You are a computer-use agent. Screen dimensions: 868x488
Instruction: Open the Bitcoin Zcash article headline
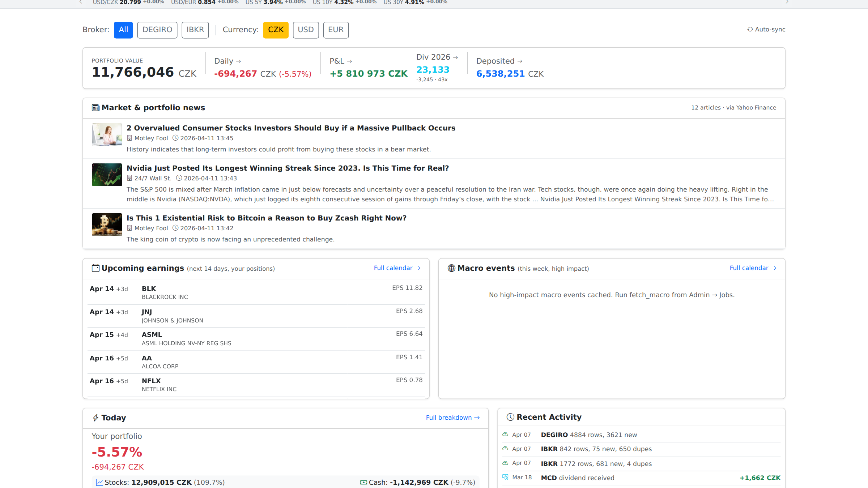point(267,218)
